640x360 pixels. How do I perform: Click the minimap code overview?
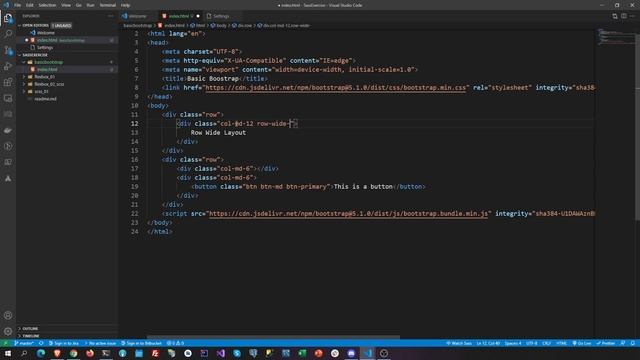[616, 37]
